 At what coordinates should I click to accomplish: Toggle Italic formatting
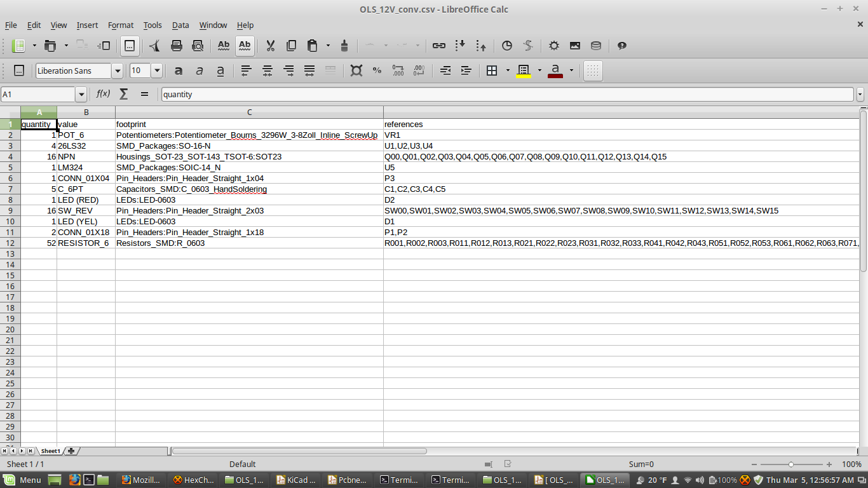[200, 71]
